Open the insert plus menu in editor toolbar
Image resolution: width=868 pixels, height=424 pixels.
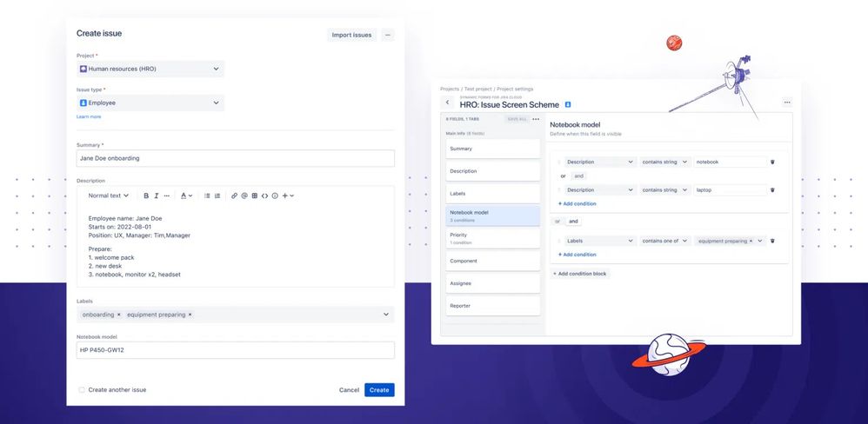[288, 195]
